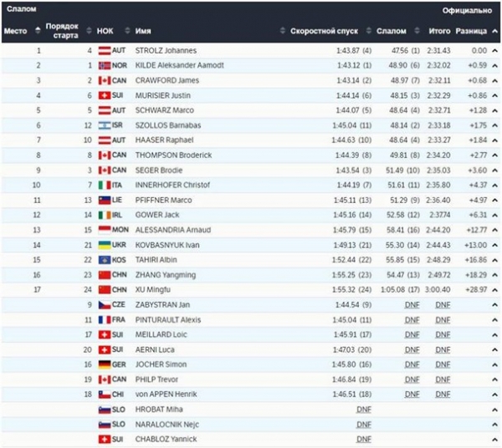Click the Kosovo flag beside TAHIRI Albin
This screenshot has width=502, height=448.
tap(105, 260)
